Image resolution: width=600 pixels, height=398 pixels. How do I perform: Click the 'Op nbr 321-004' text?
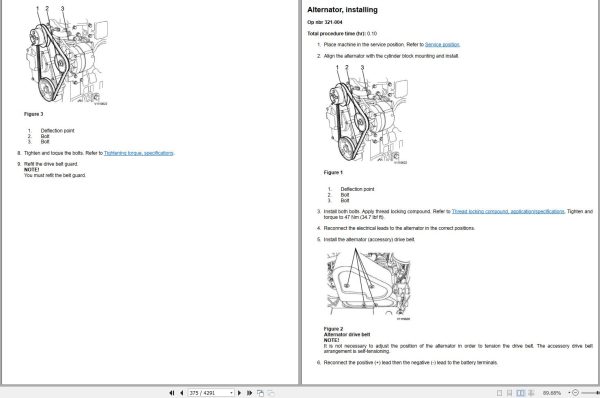tap(324, 22)
